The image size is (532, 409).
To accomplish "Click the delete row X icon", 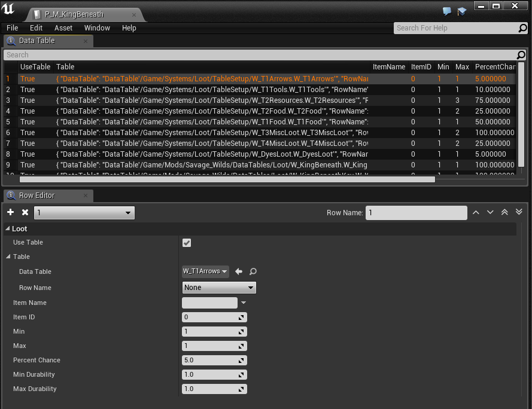I will coord(25,212).
